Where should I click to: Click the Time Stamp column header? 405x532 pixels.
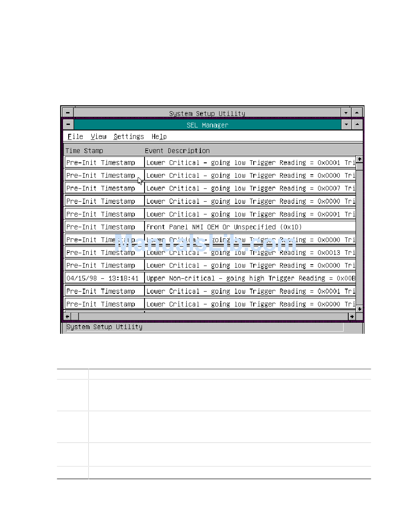click(84, 150)
